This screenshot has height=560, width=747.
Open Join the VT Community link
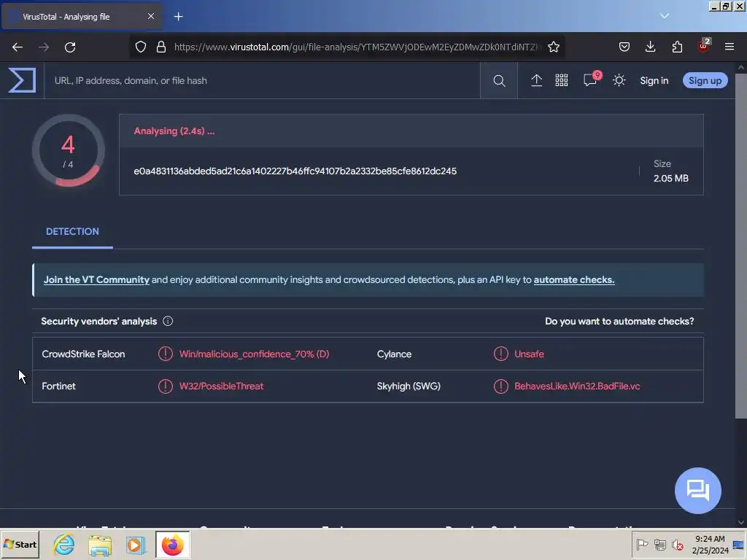click(x=96, y=279)
